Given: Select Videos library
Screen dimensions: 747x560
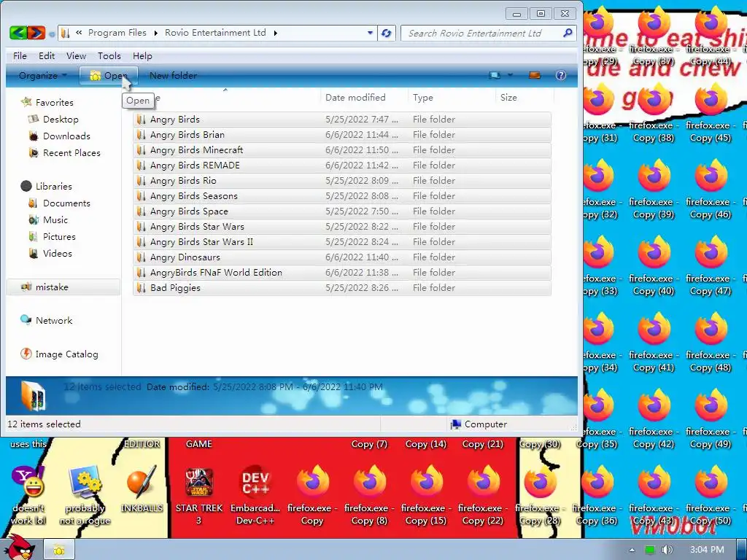Looking at the screenshot, I should click(57, 253).
